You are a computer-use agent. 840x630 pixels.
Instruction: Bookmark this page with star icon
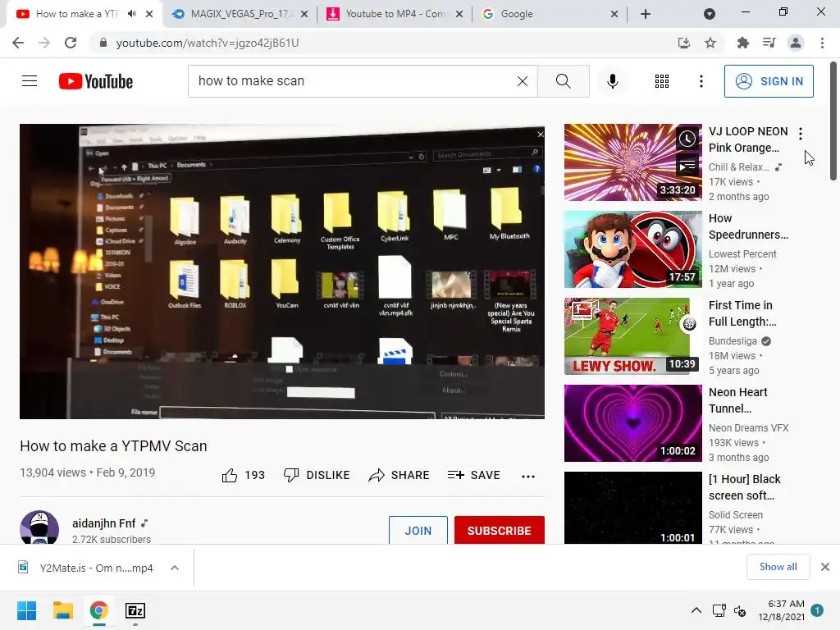coord(710,43)
